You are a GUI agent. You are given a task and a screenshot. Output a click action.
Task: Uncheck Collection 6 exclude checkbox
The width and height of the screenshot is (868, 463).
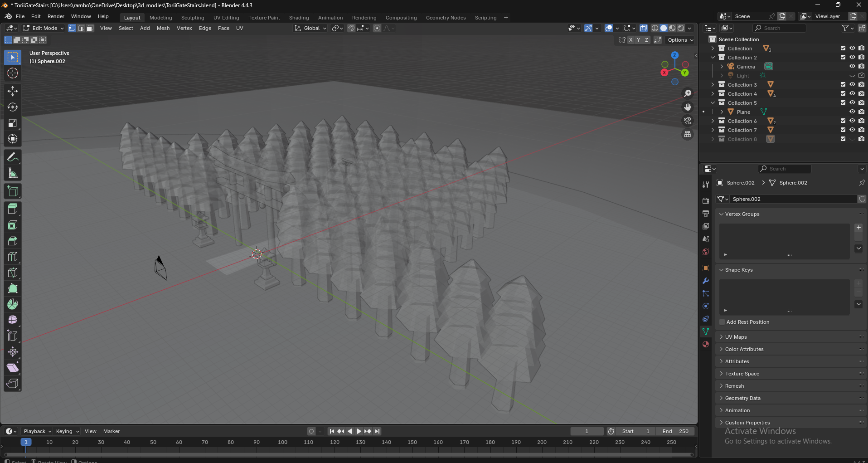(843, 121)
